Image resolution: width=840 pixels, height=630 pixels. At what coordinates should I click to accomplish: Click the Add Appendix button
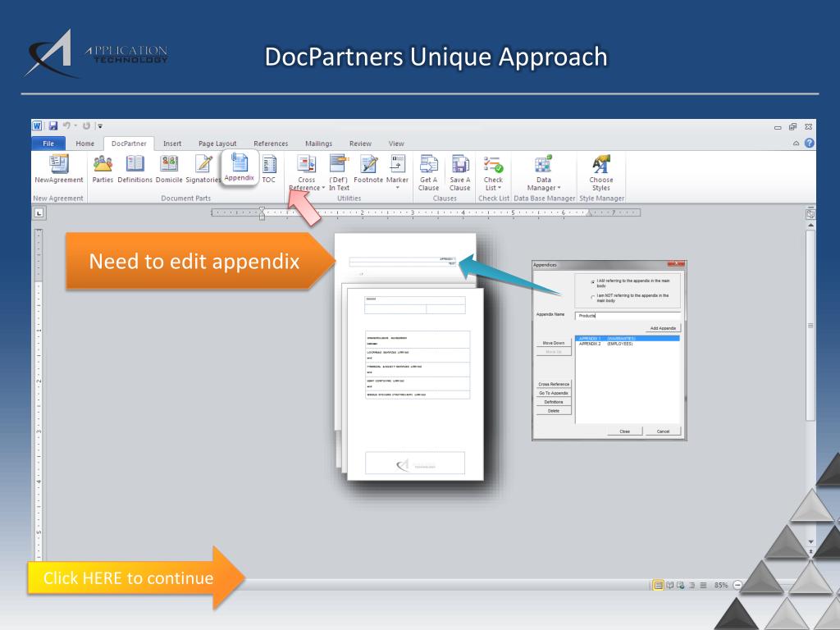coord(663,328)
